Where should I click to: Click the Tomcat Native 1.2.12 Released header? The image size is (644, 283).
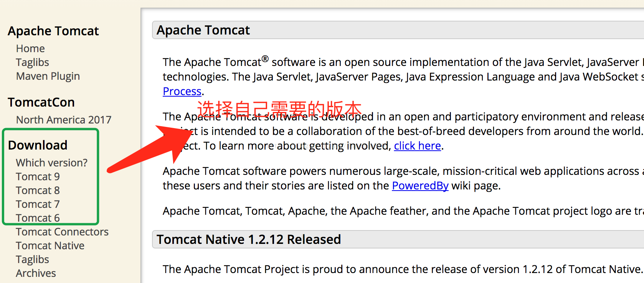(398, 239)
